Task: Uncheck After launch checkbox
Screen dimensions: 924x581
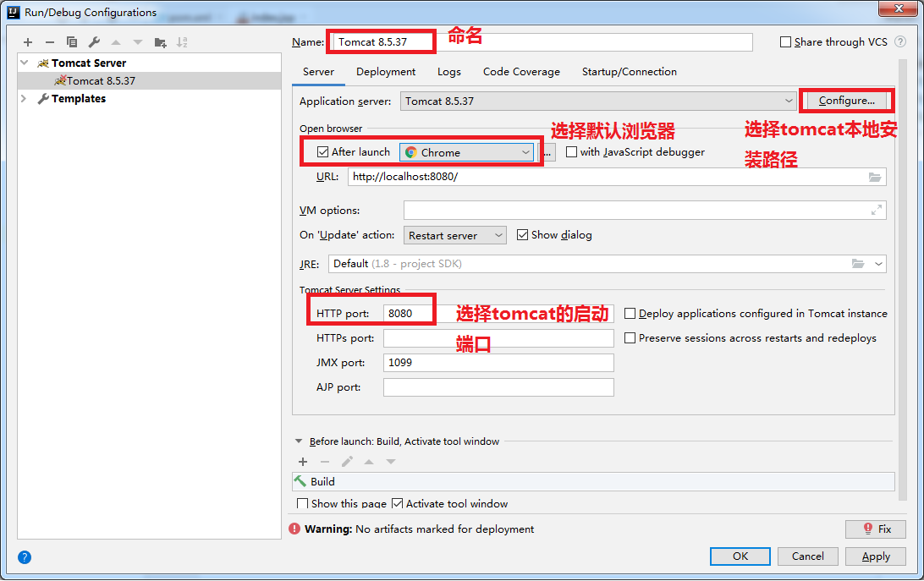Action: point(322,152)
